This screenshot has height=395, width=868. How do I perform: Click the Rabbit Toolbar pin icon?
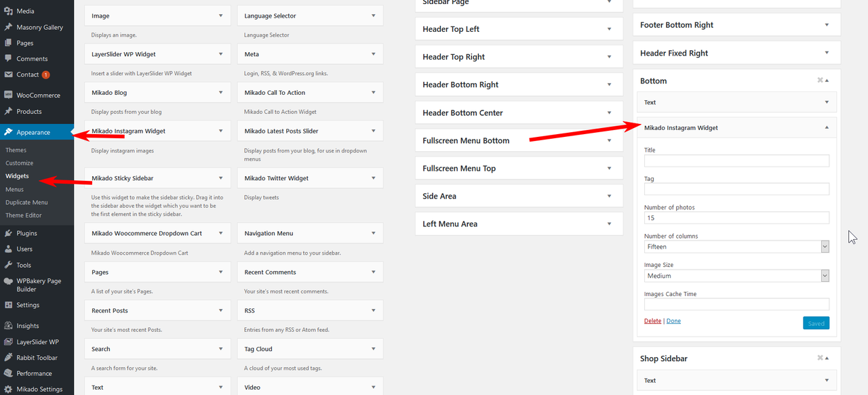[x=8, y=358]
